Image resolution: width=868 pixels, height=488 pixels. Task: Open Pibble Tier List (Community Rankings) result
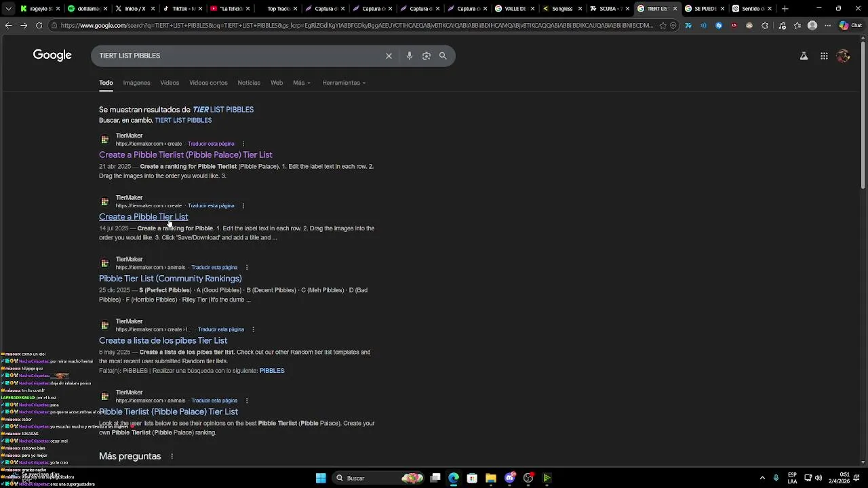point(170,279)
